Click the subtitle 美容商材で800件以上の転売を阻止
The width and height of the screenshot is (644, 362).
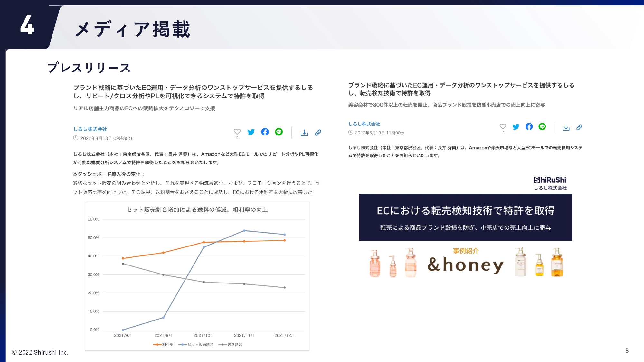[446, 105]
